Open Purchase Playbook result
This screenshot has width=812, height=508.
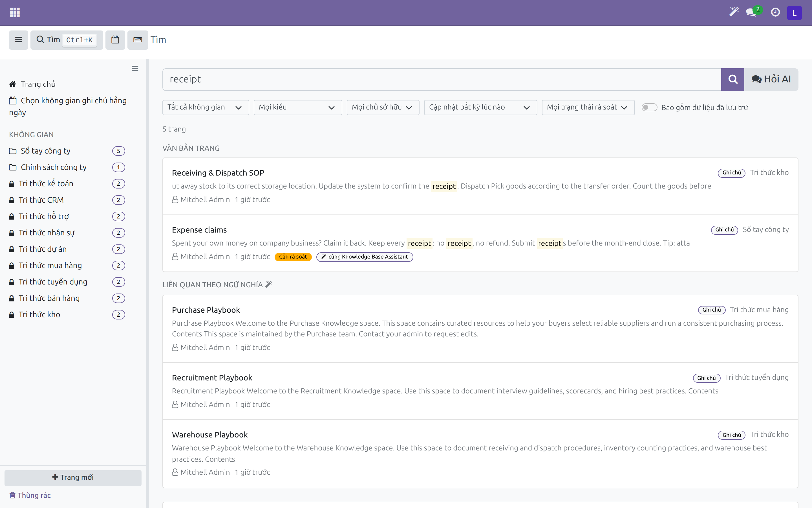206,310
